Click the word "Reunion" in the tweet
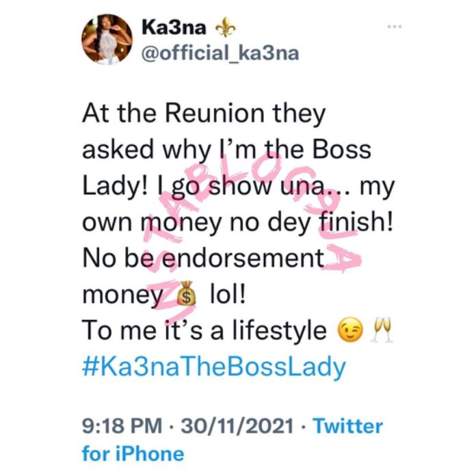 [216, 114]
